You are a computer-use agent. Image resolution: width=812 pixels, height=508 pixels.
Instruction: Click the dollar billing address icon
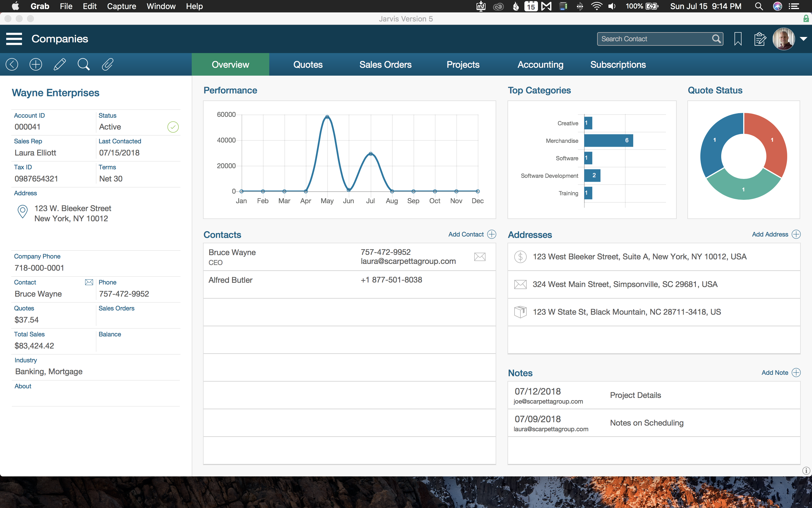[520, 257]
